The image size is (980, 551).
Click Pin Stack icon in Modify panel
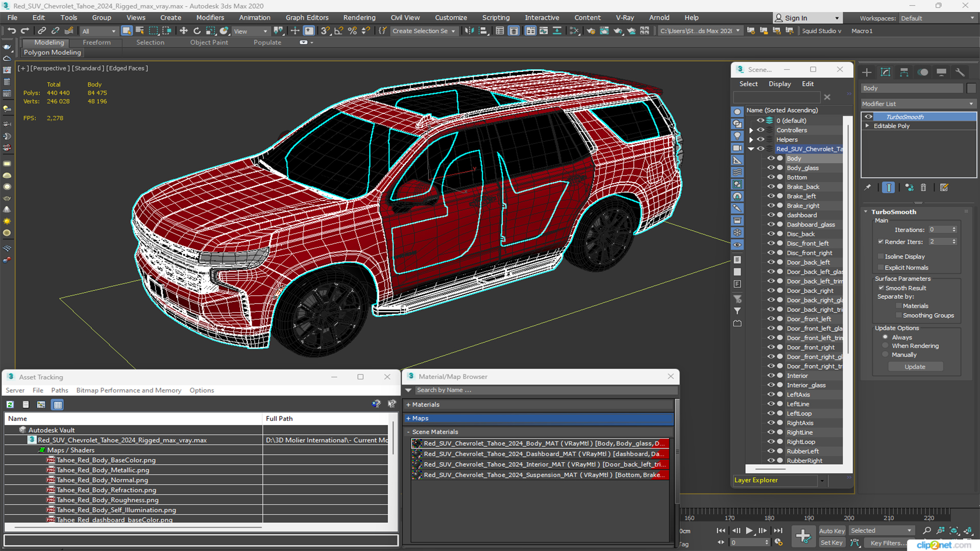[x=868, y=188]
